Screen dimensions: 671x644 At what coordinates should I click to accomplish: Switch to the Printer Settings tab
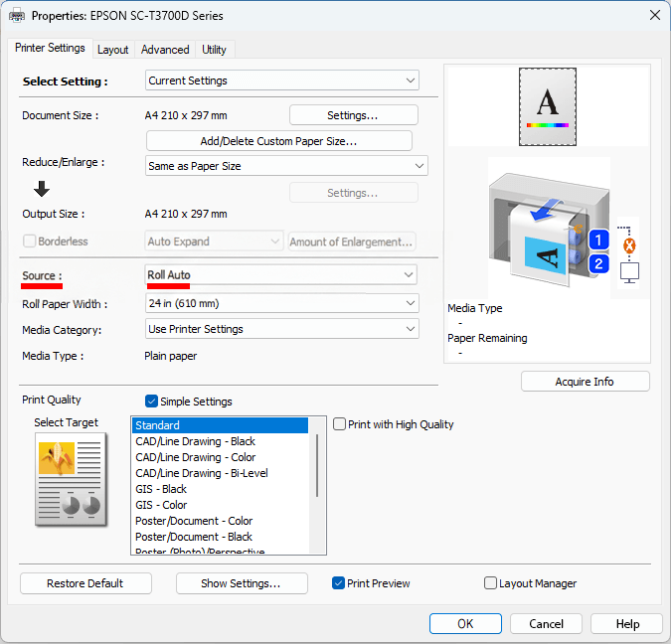coord(50,48)
